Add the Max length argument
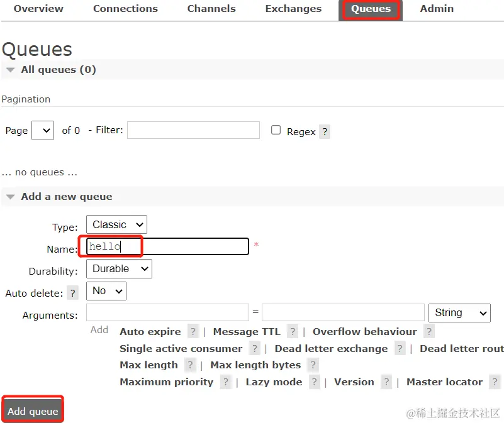This screenshot has width=504, height=423. pyautogui.click(x=149, y=365)
